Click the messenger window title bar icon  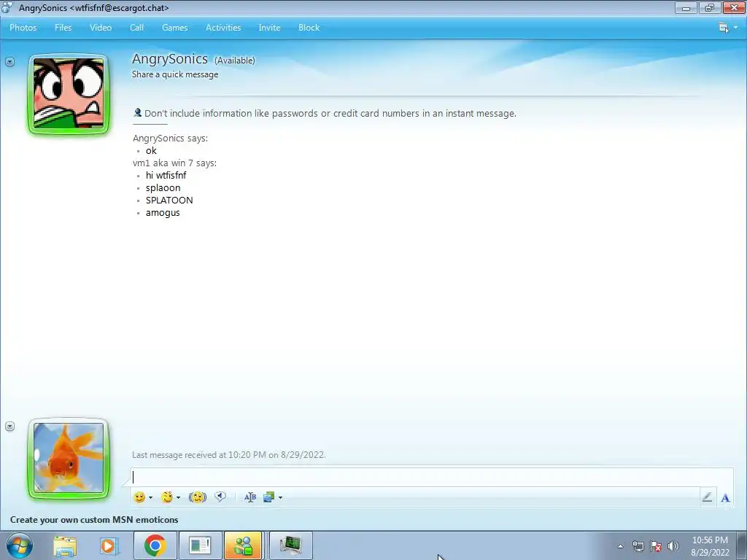tap(7, 7)
